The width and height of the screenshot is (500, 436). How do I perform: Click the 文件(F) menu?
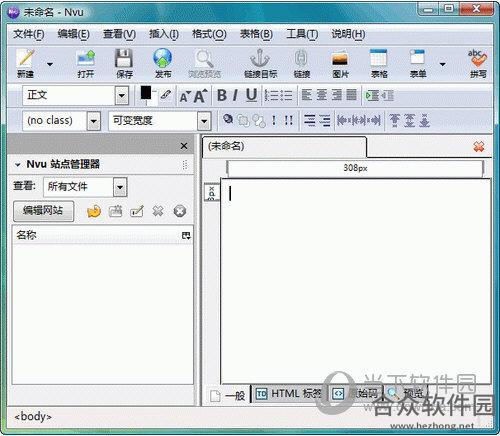pyautogui.click(x=29, y=34)
